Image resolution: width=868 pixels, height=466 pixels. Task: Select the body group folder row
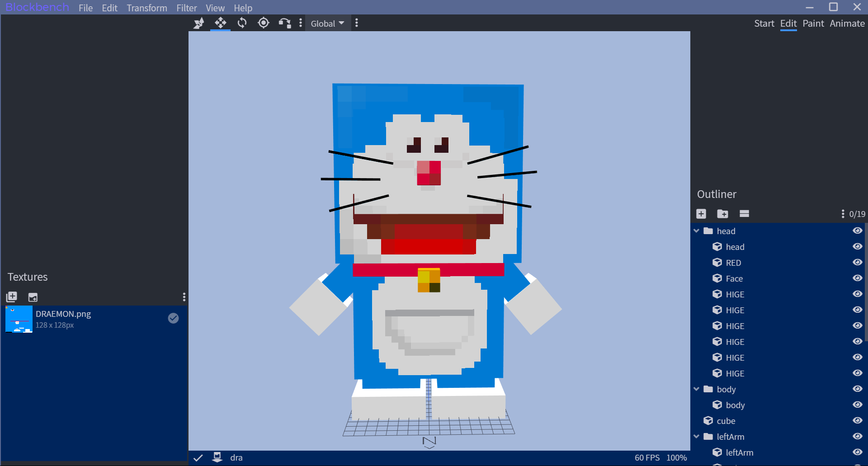pyautogui.click(x=778, y=389)
